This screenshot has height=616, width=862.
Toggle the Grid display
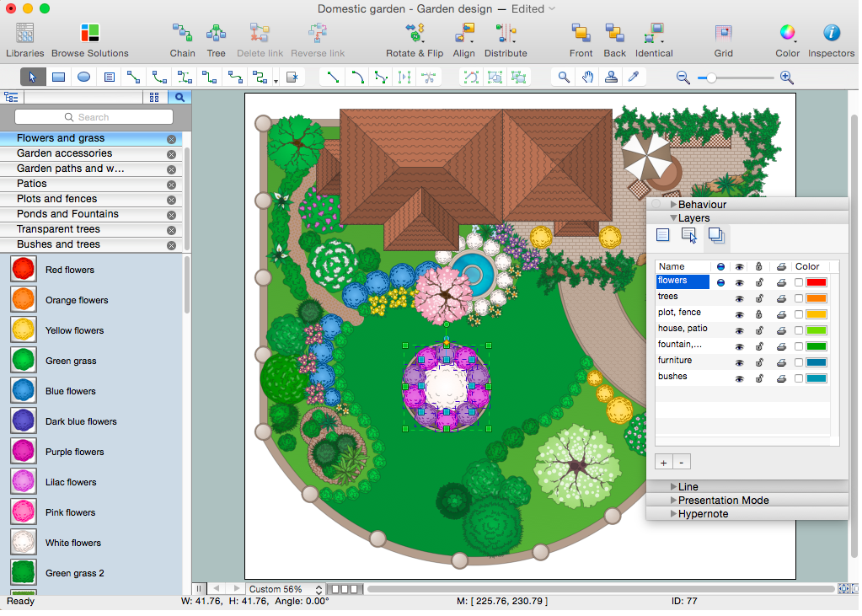724,40
